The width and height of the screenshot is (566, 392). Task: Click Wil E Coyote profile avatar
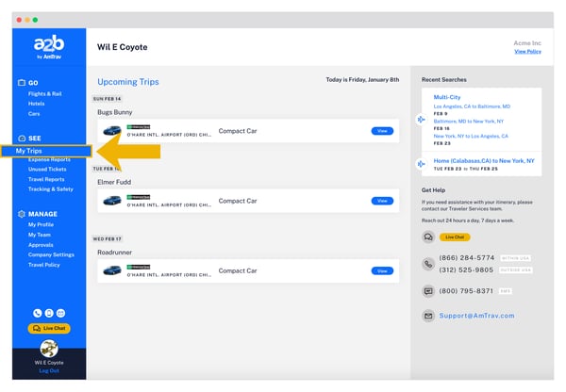49,349
